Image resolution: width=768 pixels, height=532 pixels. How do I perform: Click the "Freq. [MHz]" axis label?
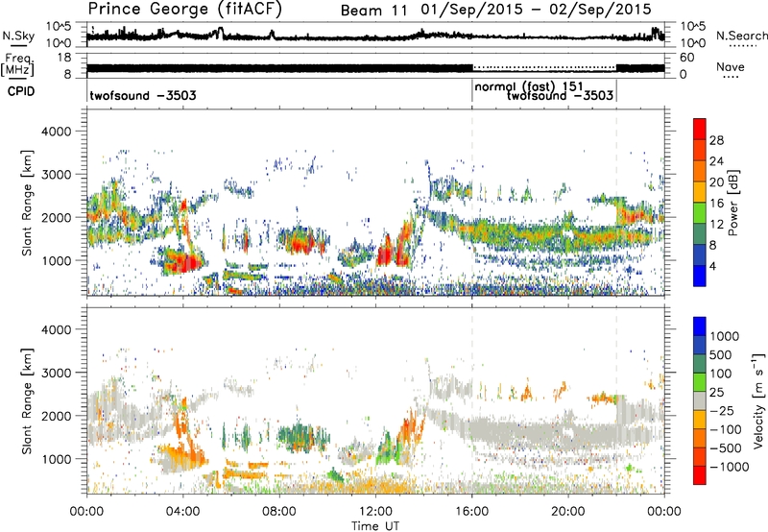17,64
